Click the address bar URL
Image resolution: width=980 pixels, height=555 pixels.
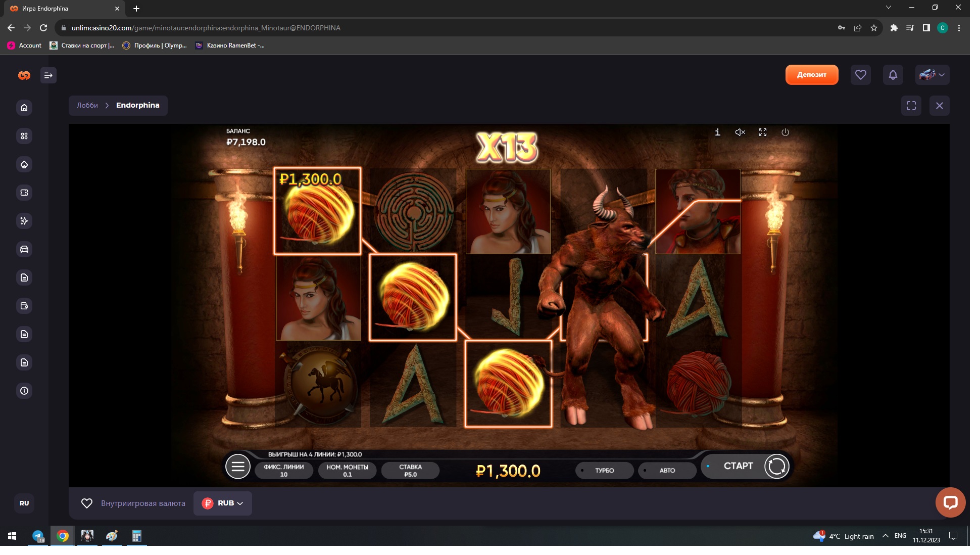pyautogui.click(x=206, y=28)
